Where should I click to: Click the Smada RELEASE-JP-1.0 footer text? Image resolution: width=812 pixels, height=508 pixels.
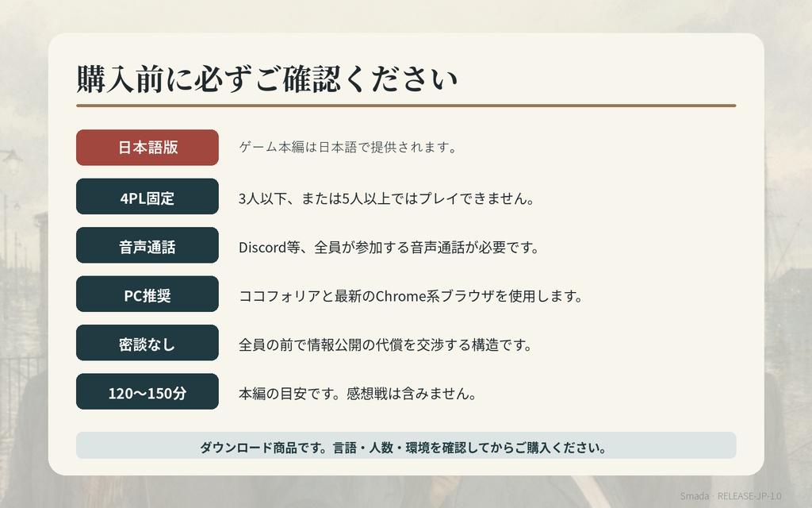[730, 495]
